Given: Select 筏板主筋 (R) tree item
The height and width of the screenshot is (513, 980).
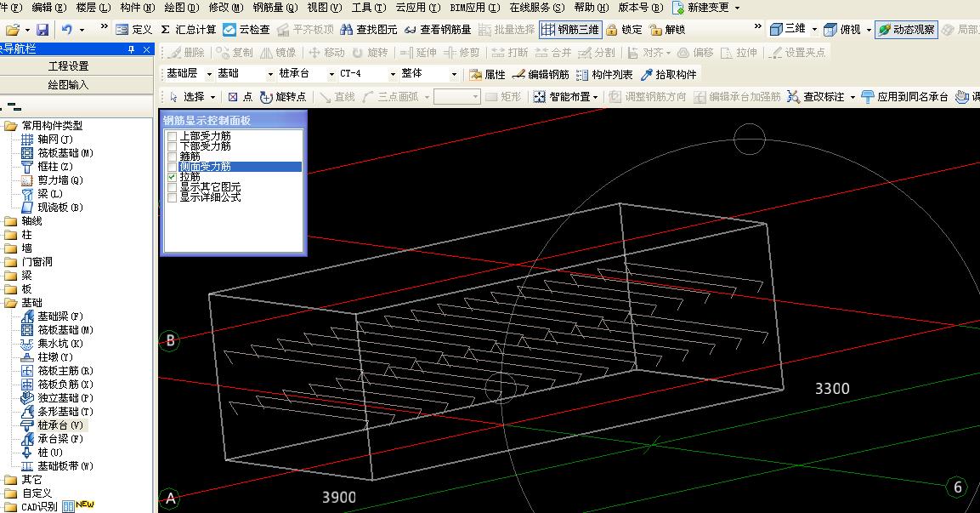Looking at the screenshot, I should pyautogui.click(x=58, y=371).
